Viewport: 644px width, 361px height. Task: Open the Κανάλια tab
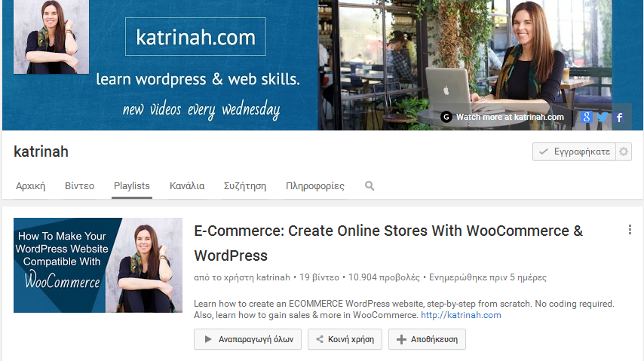[187, 185]
